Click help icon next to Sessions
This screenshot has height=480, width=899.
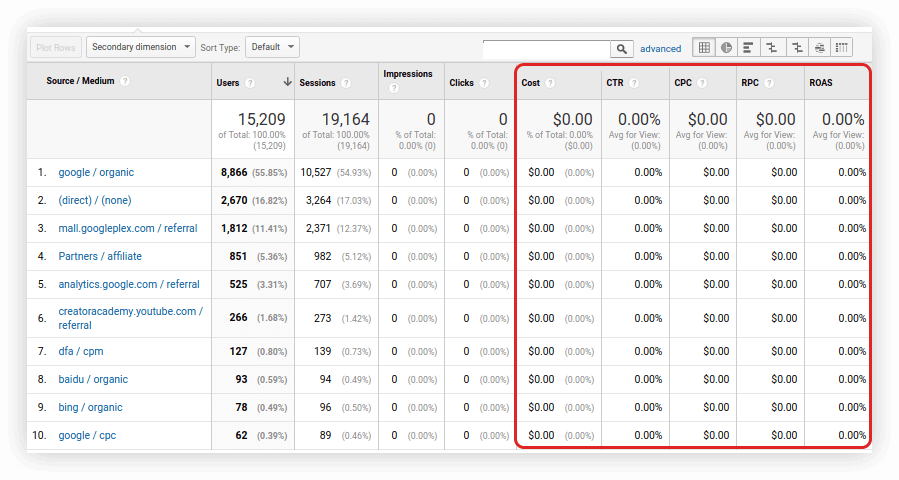346,83
